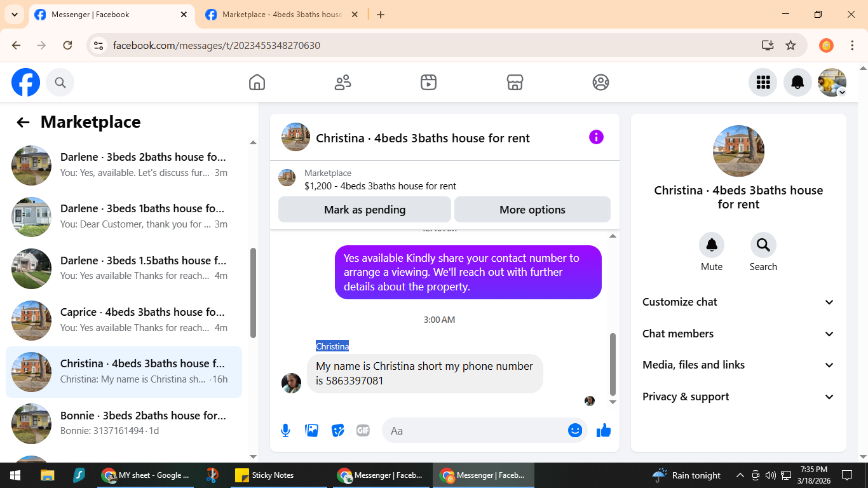The height and width of the screenshot is (488, 868).
Task: Click the Mark as pending button
Action: pos(365,210)
